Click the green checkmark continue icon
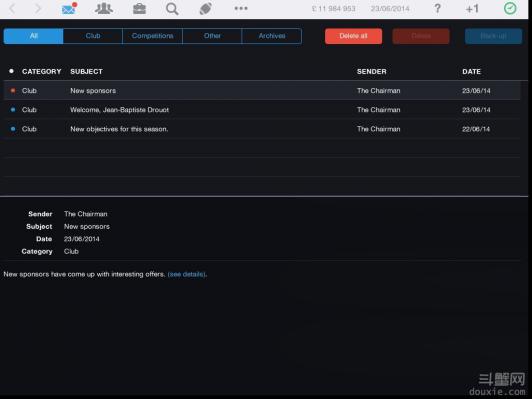Image resolution: width=532 pixels, height=399 pixels. click(510, 8)
